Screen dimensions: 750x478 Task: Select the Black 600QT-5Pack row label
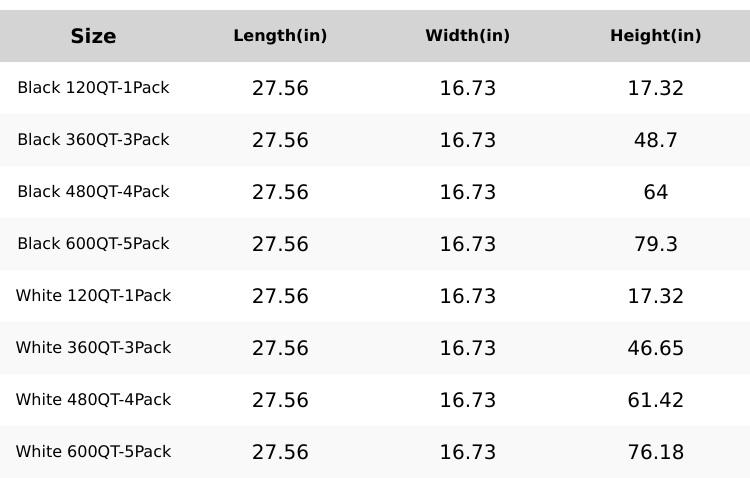point(93,244)
